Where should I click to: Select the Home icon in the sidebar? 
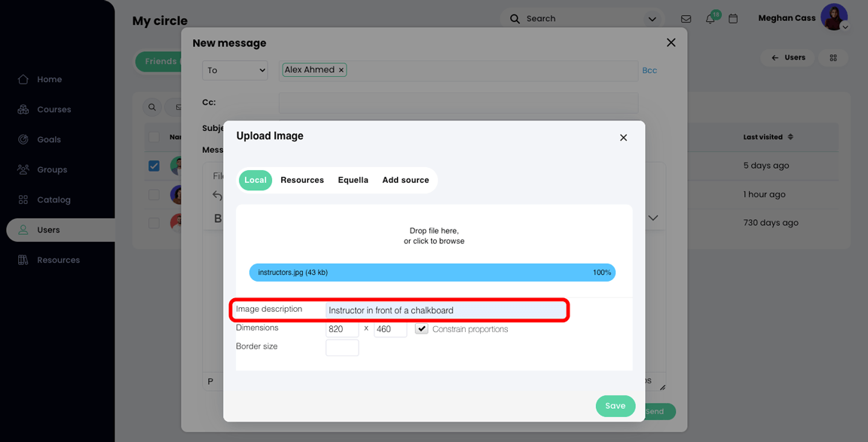tap(23, 79)
